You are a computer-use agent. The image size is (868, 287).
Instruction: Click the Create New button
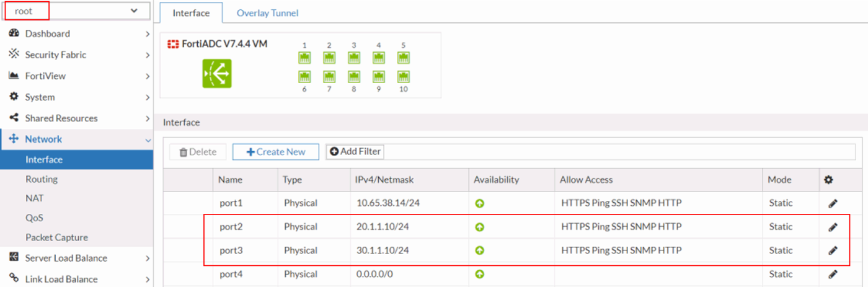pyautogui.click(x=276, y=152)
